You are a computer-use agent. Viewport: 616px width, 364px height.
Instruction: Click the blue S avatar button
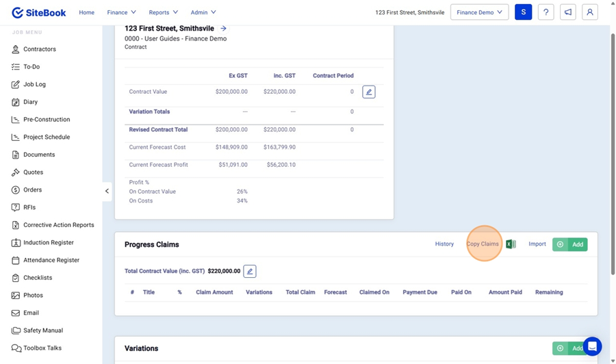(x=523, y=12)
